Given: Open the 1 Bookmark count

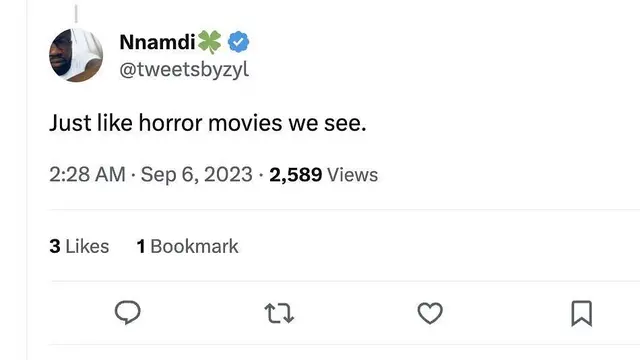Looking at the screenshot, I should click(187, 246).
